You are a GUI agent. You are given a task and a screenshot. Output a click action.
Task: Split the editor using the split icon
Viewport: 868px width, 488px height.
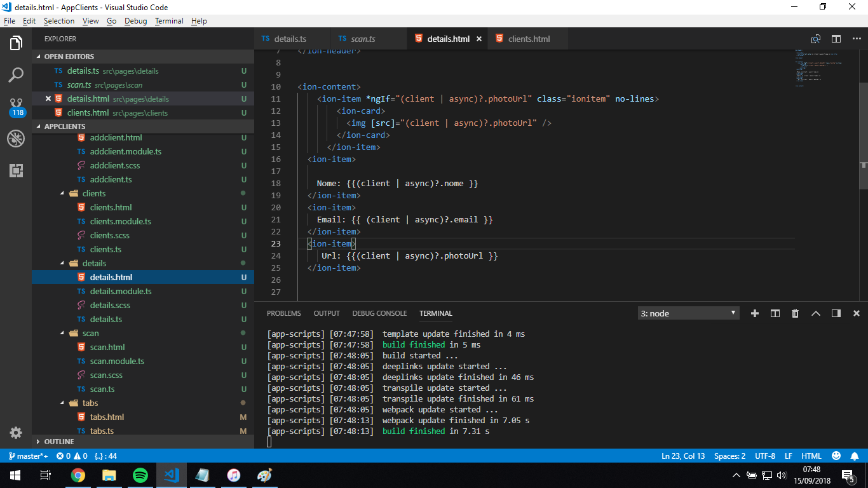[836, 39]
